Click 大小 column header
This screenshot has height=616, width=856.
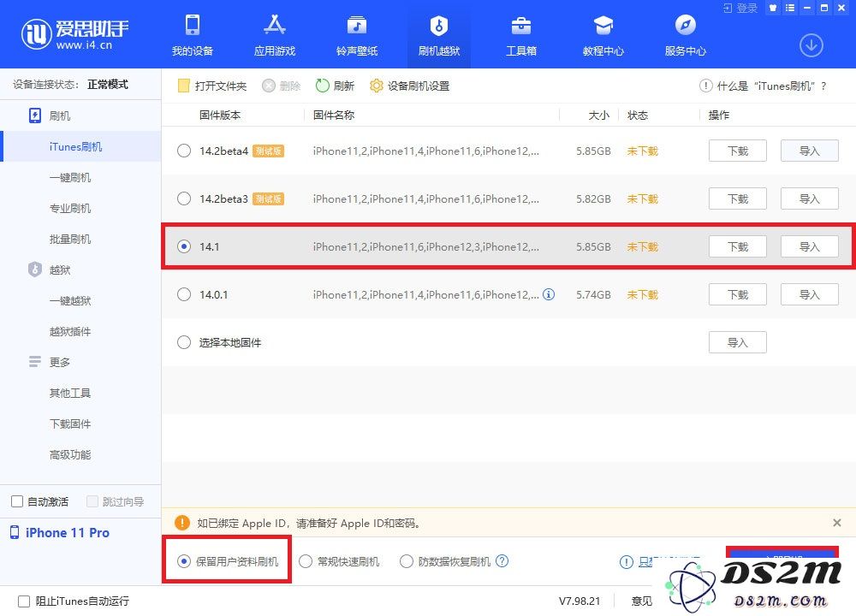click(x=599, y=115)
